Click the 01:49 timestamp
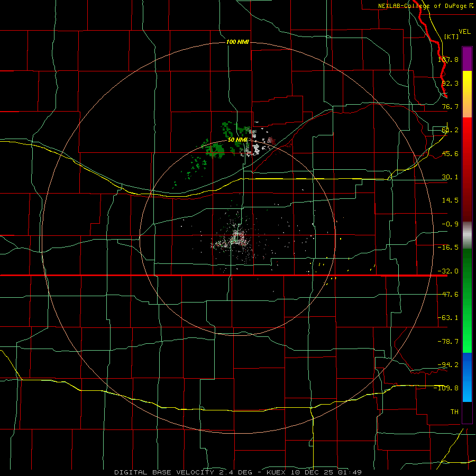 click(350, 472)
